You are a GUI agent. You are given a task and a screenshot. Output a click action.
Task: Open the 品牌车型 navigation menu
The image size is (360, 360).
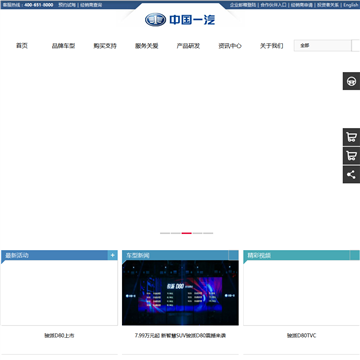[x=63, y=46]
